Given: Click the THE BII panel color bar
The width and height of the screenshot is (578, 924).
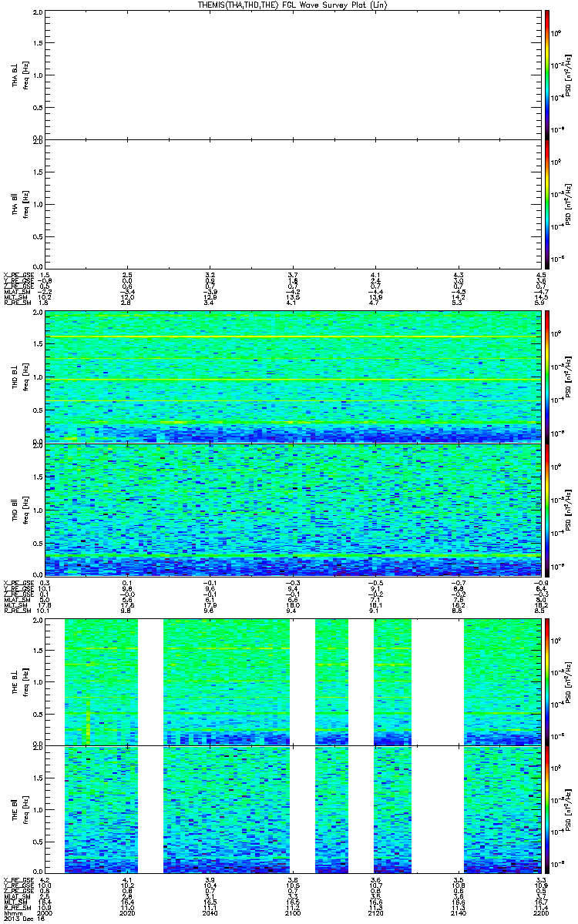Looking at the screenshot, I should (547, 810).
